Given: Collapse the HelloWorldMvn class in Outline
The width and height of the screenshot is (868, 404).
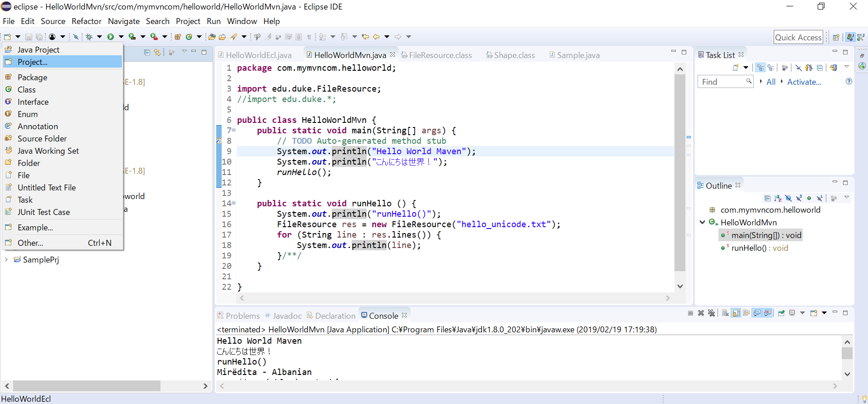Looking at the screenshot, I should pyautogui.click(x=702, y=222).
